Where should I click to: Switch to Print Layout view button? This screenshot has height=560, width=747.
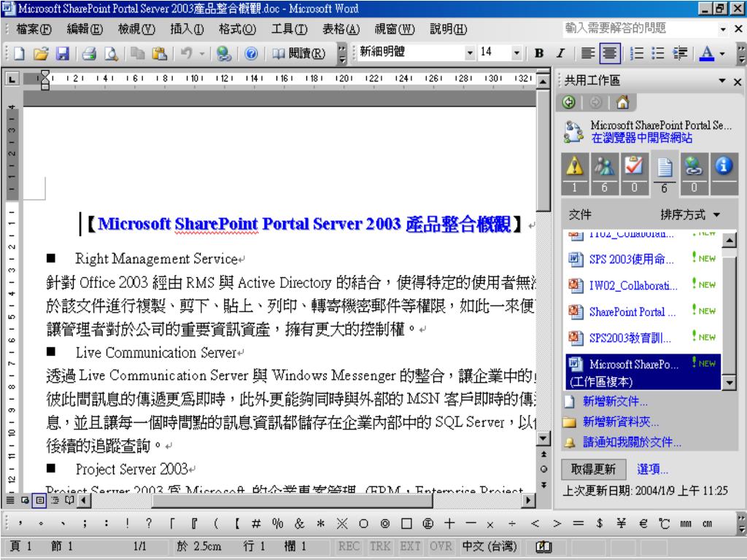40,500
